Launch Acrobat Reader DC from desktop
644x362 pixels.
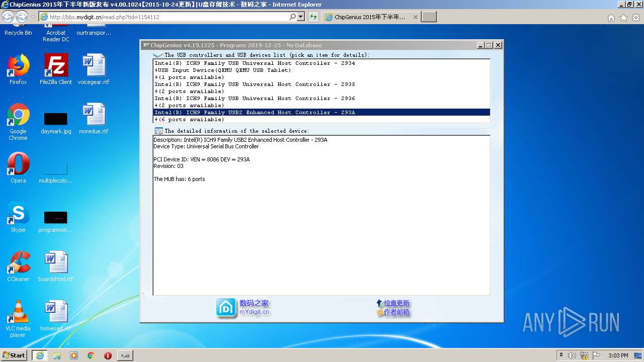point(56,33)
